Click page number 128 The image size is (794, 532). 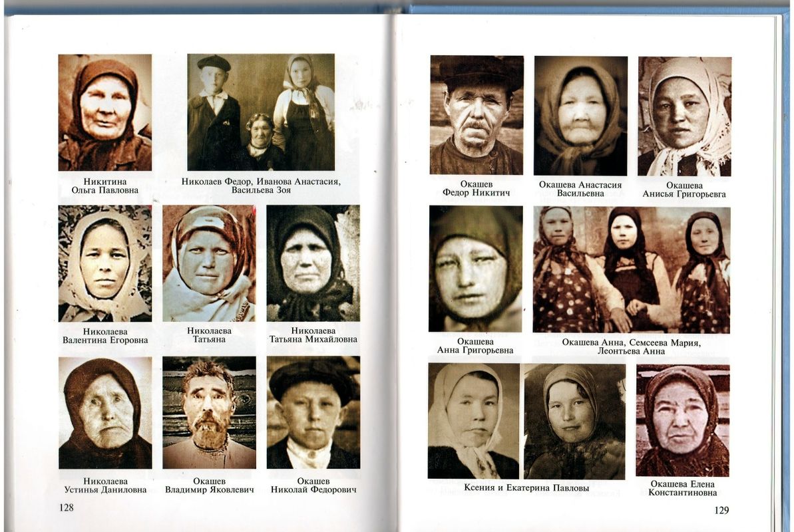point(67,507)
